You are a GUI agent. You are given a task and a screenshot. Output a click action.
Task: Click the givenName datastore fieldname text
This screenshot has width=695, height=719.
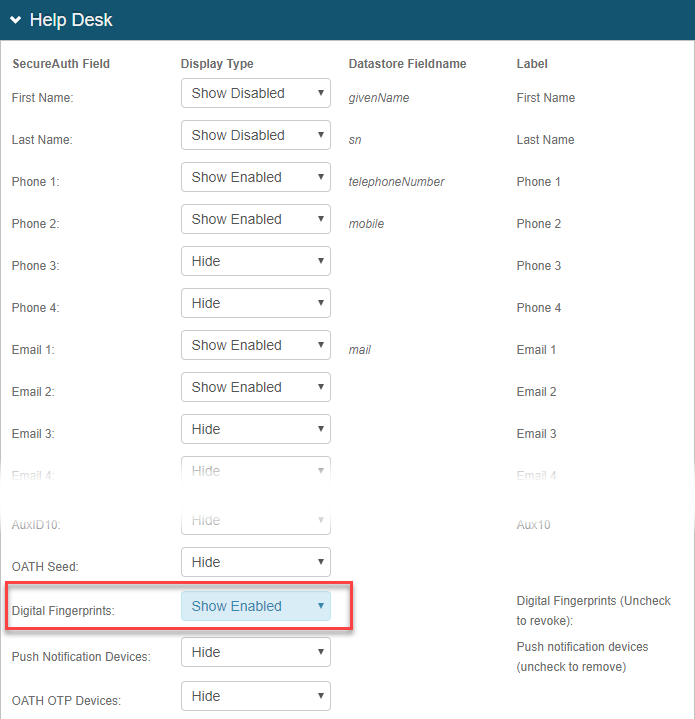(379, 98)
